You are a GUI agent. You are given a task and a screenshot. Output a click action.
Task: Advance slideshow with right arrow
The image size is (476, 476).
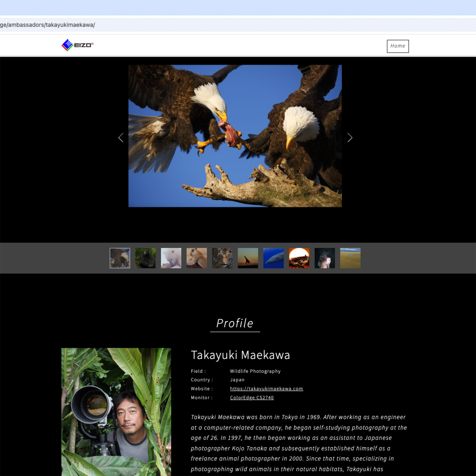point(350,138)
